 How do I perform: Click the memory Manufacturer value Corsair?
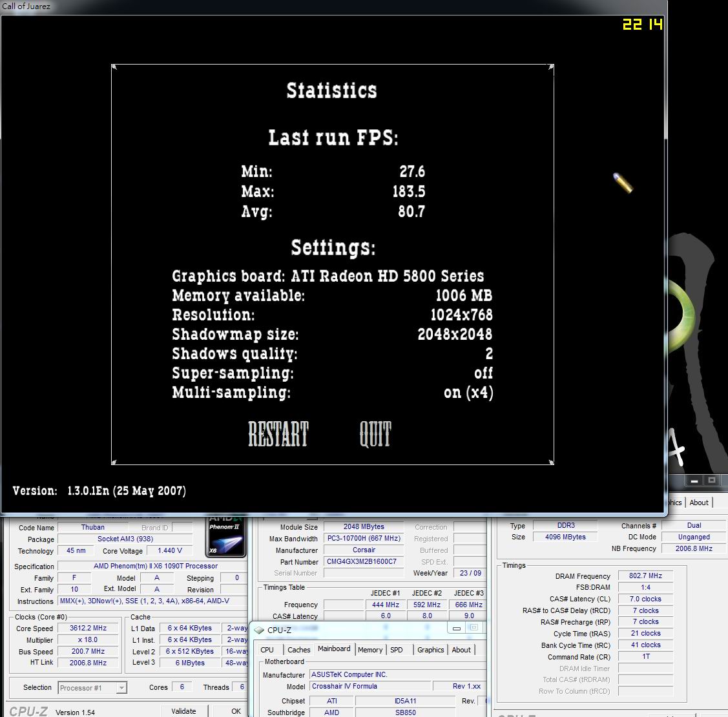pos(364,550)
